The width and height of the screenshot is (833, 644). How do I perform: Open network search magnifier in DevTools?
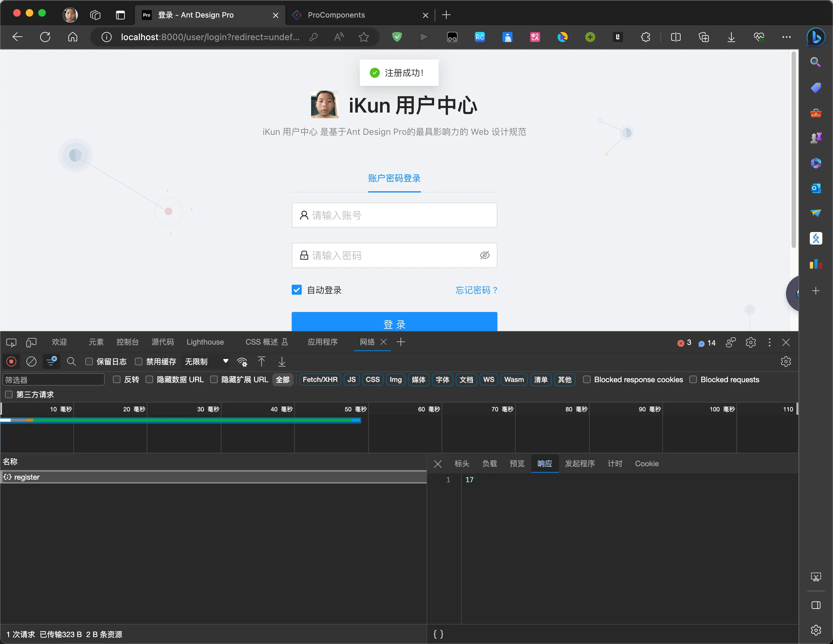(x=71, y=362)
